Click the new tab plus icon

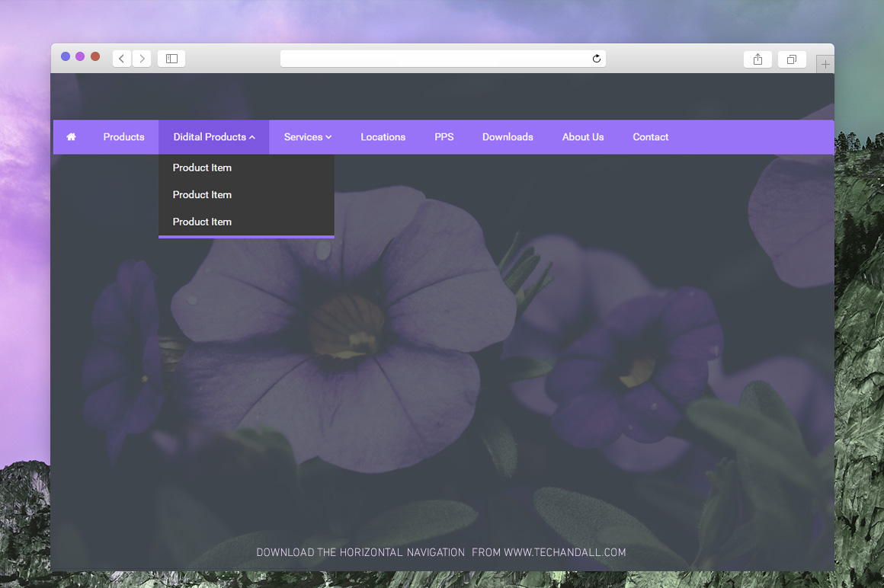pyautogui.click(x=825, y=63)
